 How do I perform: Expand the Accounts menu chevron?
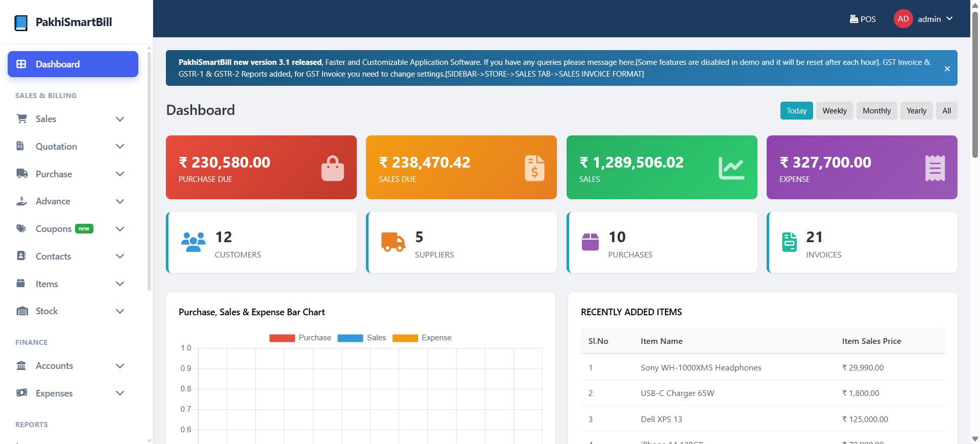[x=120, y=366]
